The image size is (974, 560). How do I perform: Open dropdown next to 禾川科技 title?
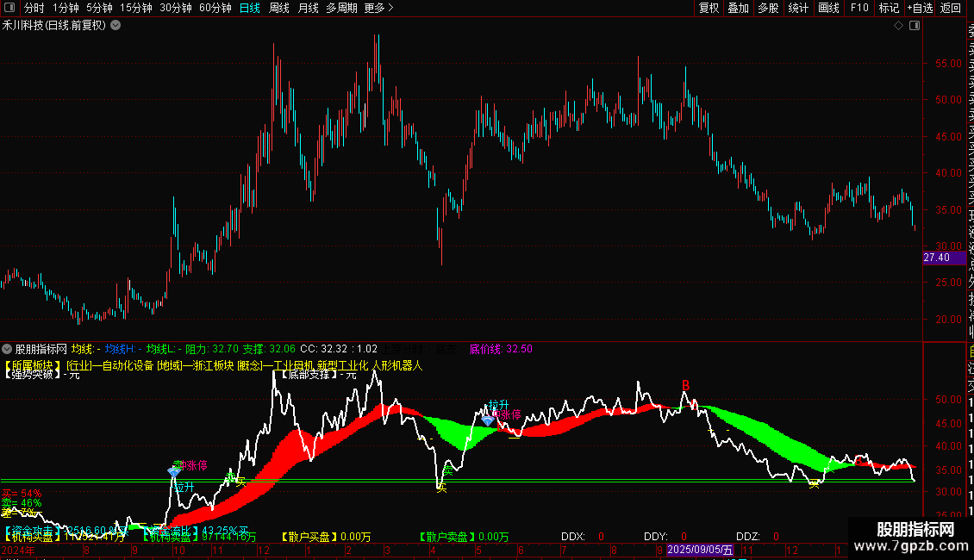pos(116,26)
